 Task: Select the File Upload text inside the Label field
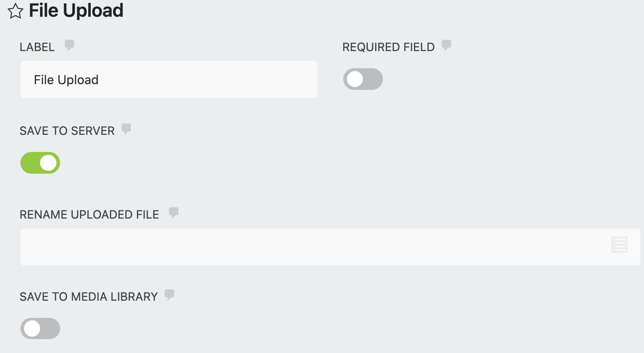66,79
